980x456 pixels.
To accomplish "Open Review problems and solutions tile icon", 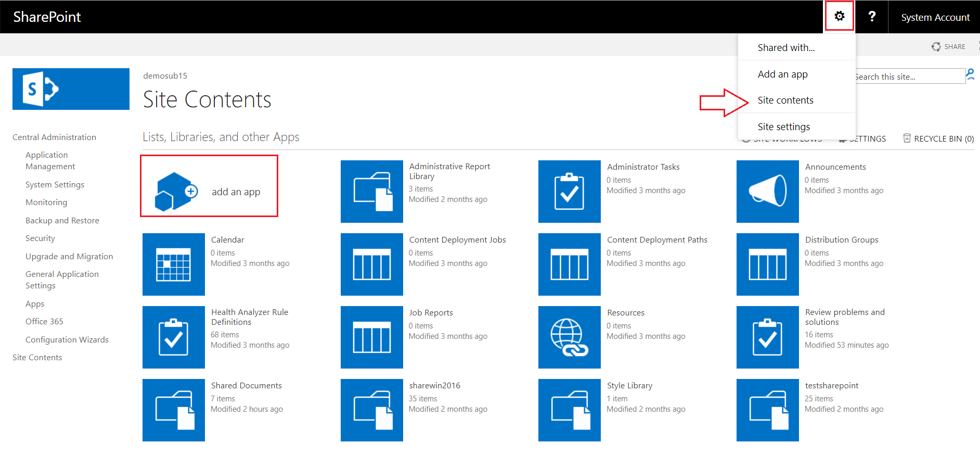I will pyautogui.click(x=768, y=337).
